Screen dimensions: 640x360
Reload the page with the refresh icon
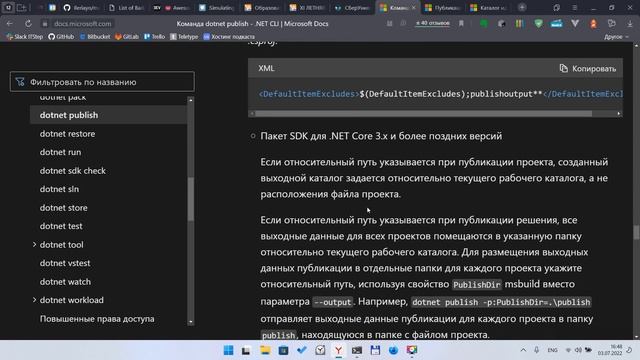click(28, 24)
